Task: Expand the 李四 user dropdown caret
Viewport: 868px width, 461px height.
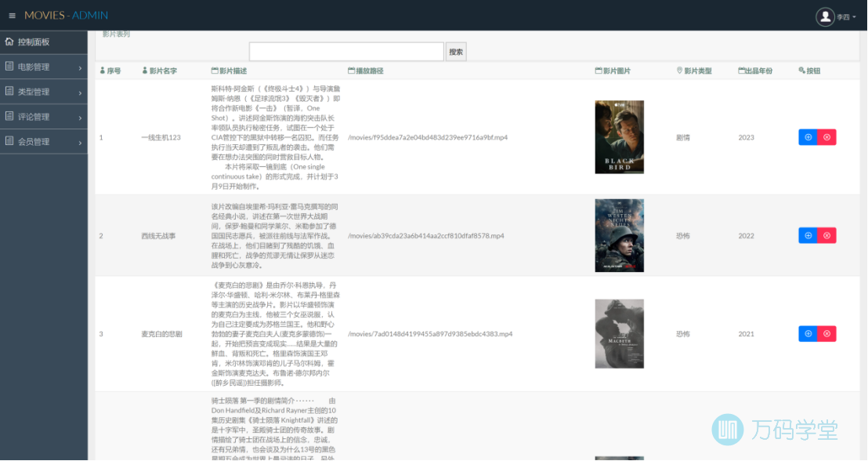Action: point(854,17)
